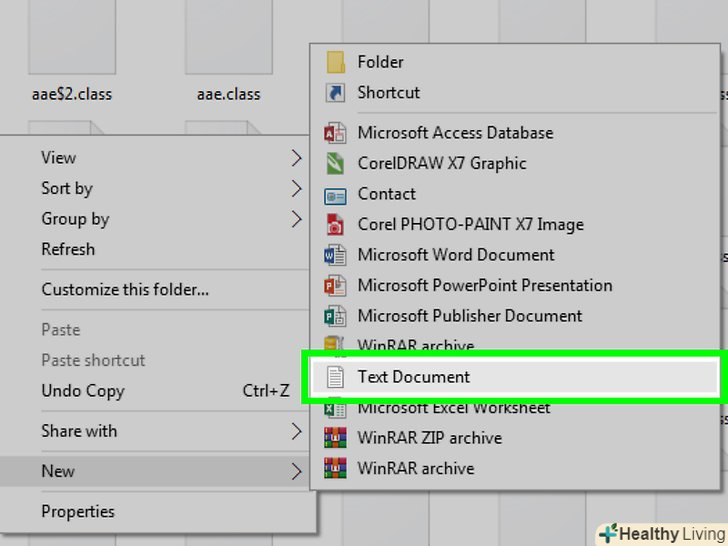This screenshot has width=728, height=546.
Task: Select the aae.class file thumbnail
Action: (229, 37)
